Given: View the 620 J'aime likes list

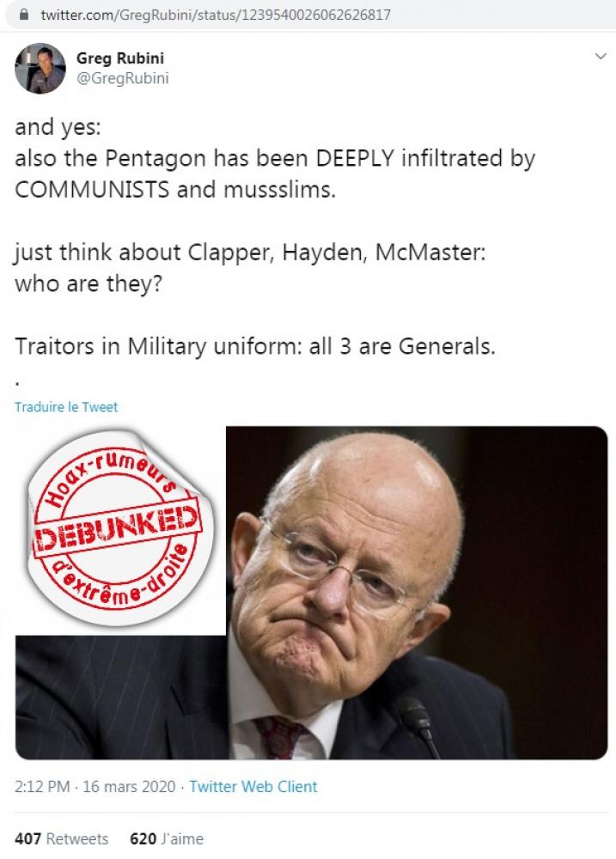Looking at the screenshot, I should tap(167, 838).
